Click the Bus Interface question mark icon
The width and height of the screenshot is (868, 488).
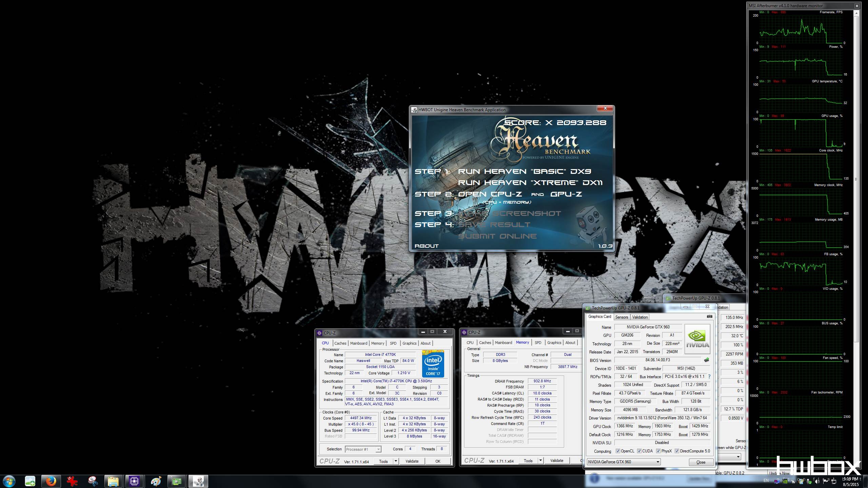click(709, 377)
